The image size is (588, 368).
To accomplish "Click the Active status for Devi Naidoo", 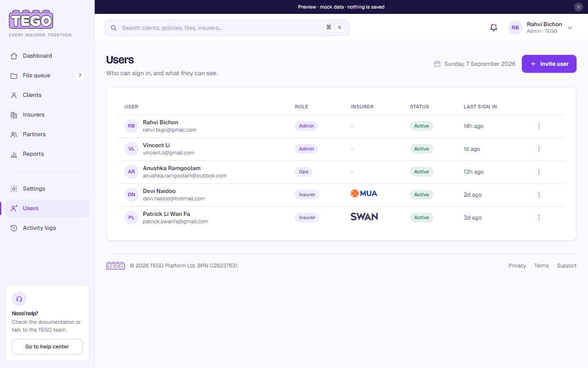I will pyautogui.click(x=421, y=195).
